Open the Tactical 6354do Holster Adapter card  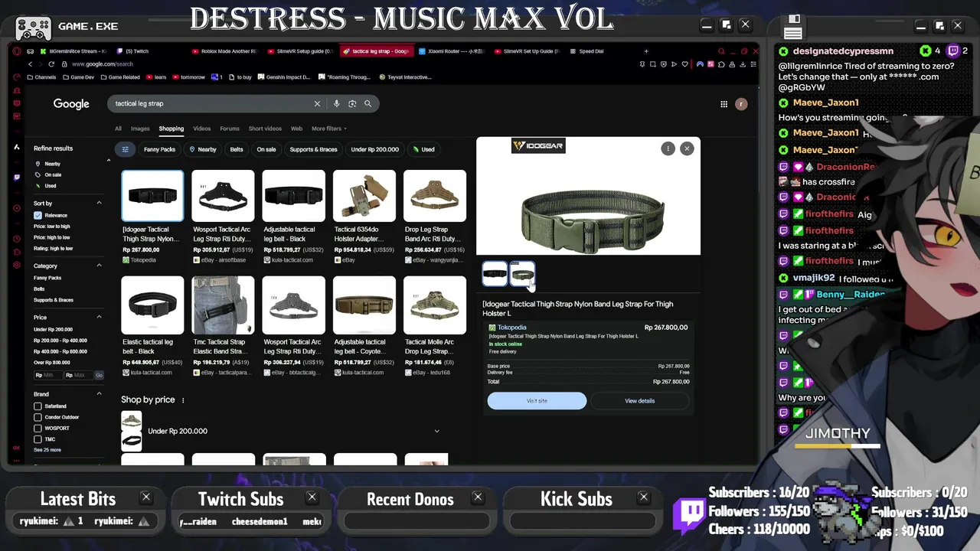coord(364,217)
